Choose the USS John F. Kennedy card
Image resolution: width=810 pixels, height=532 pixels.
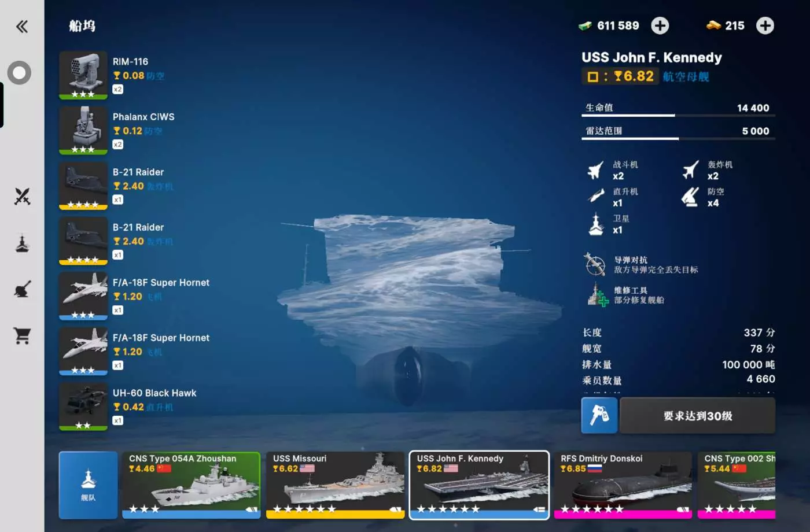coord(479,485)
